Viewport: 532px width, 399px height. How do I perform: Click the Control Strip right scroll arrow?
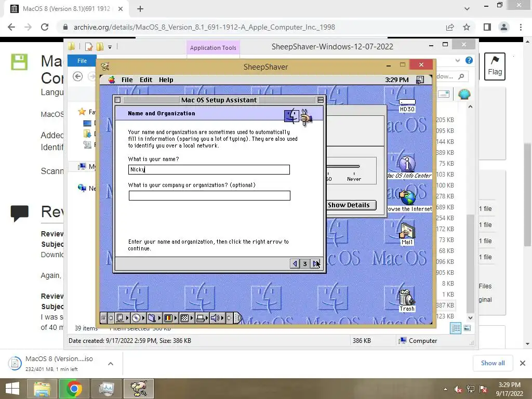pos(229,318)
